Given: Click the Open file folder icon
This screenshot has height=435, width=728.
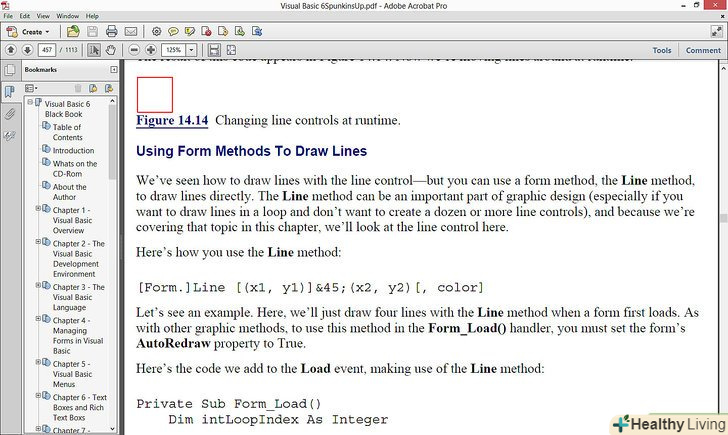Looking at the screenshot, I should [x=73, y=32].
